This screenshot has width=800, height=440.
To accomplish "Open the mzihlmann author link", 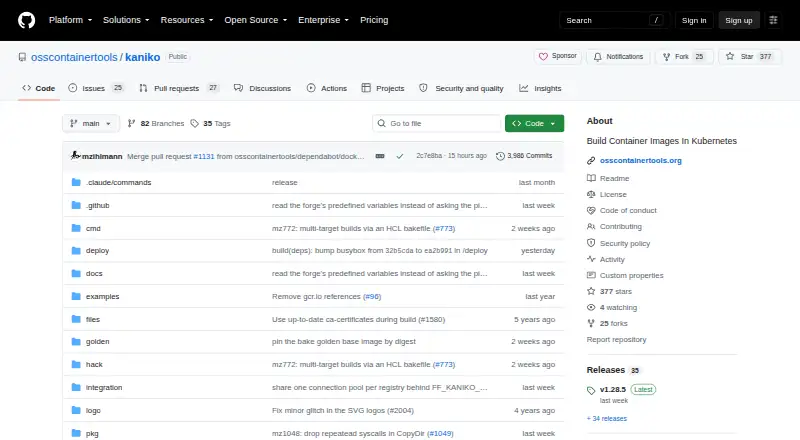I will [x=102, y=156].
